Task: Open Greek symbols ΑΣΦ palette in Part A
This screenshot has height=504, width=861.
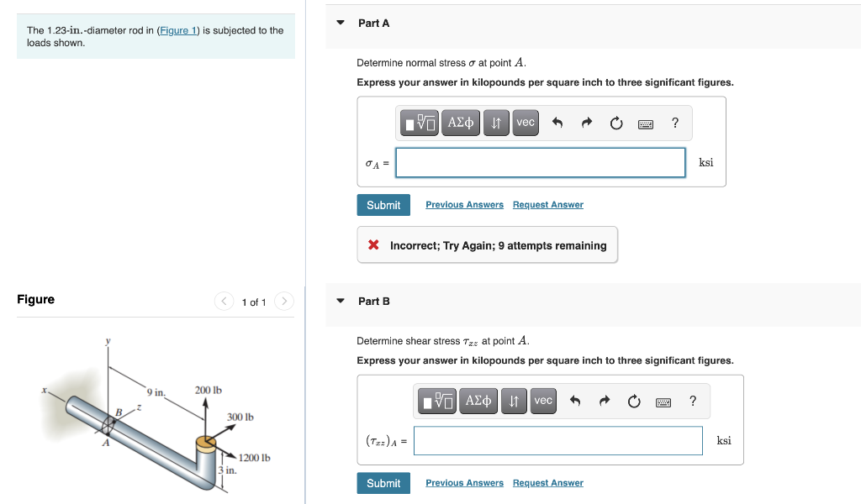Action: click(461, 122)
